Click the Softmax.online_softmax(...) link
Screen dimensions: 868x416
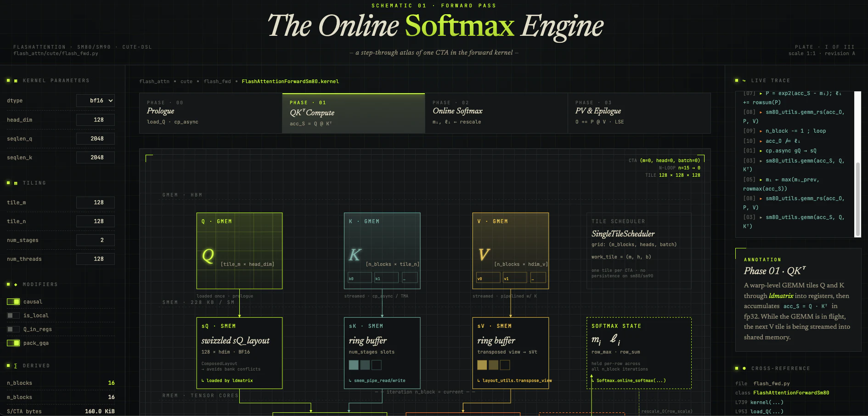pos(628,381)
